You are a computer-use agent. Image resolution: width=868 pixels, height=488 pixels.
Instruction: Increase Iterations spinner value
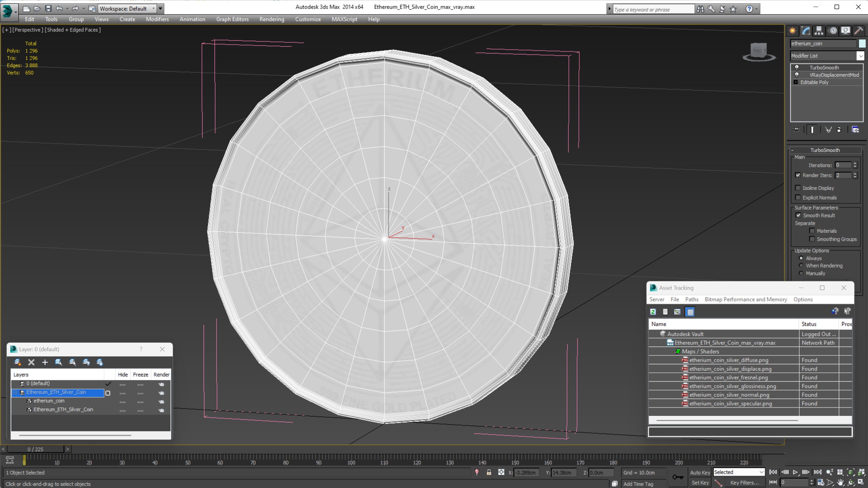click(855, 163)
